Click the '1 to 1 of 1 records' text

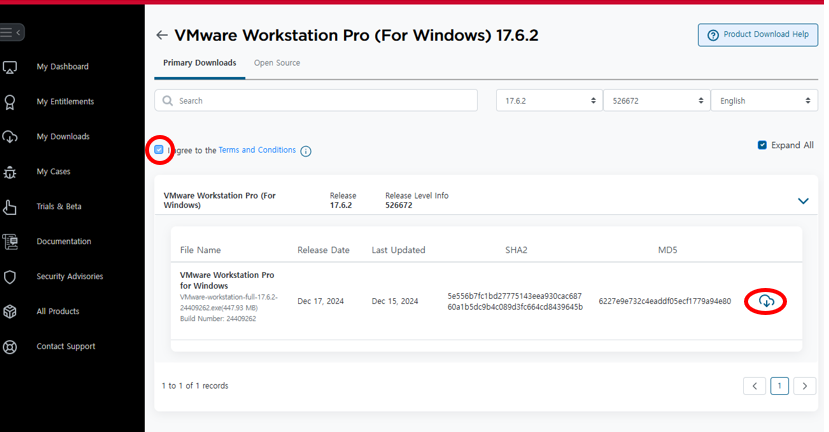click(195, 386)
